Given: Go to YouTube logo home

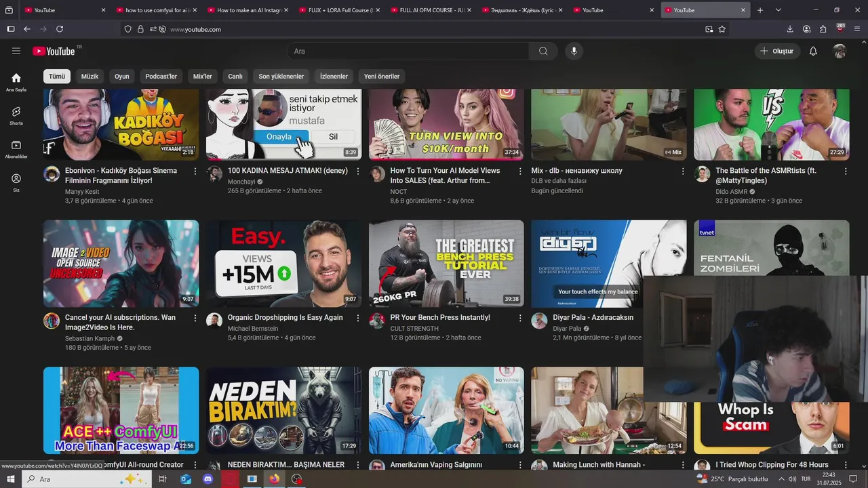Looking at the screenshot, I should [54, 51].
